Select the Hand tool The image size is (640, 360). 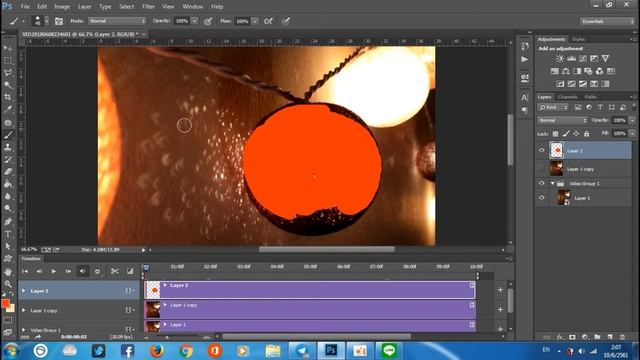coord(8,271)
